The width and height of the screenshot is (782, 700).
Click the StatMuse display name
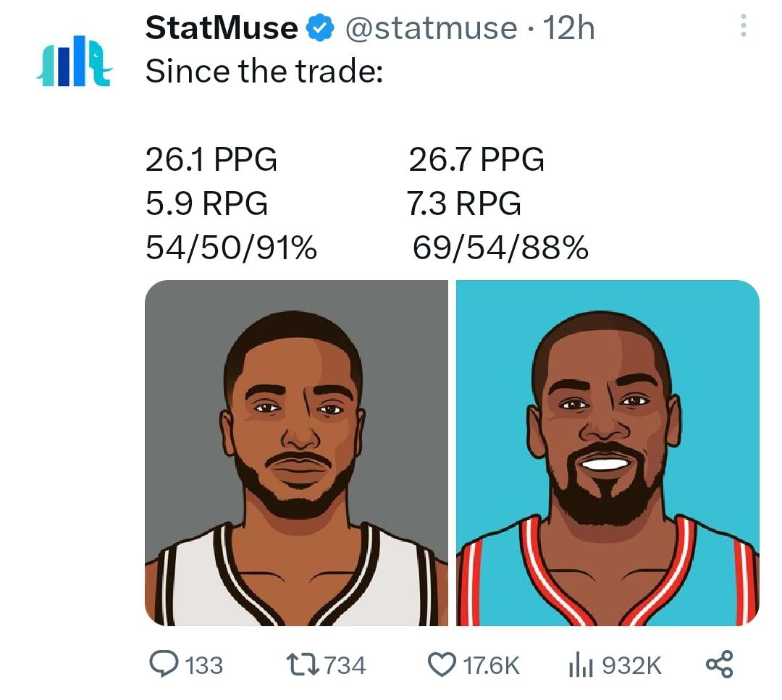coord(221,28)
